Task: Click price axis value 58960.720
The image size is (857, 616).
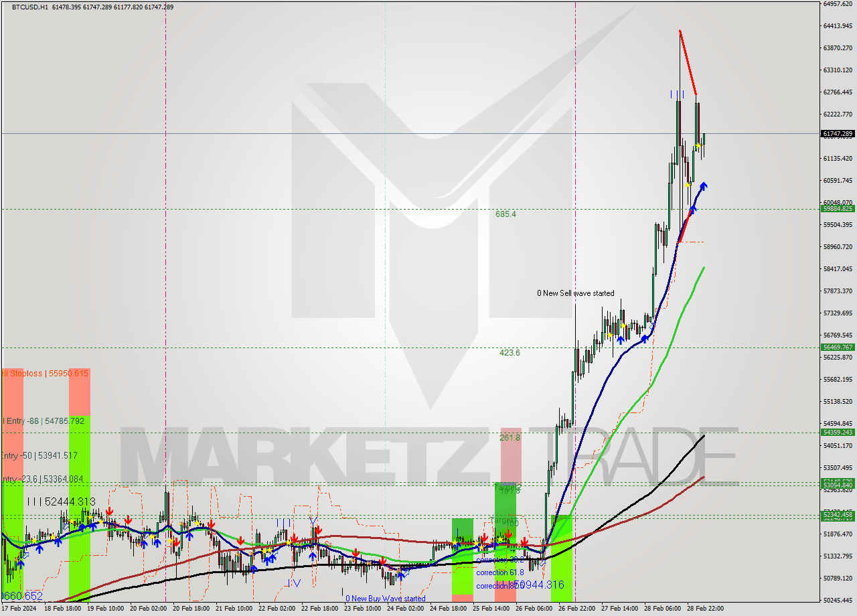Action: tap(837, 247)
